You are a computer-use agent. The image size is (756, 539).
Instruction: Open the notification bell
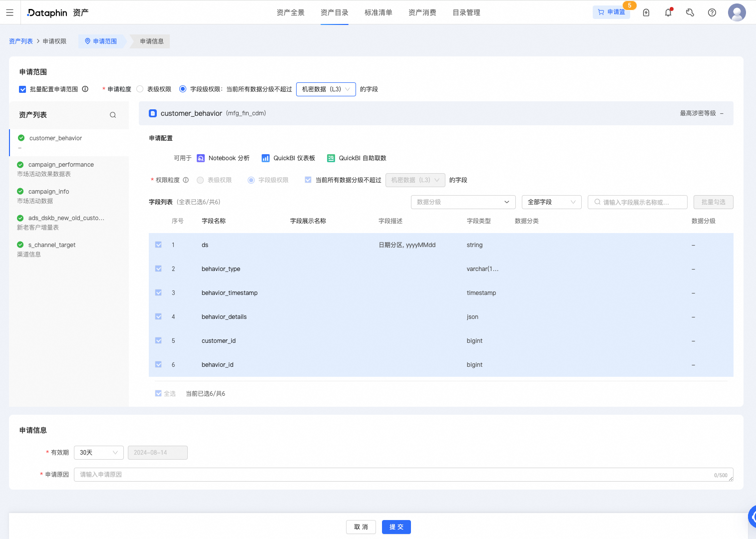tap(668, 12)
